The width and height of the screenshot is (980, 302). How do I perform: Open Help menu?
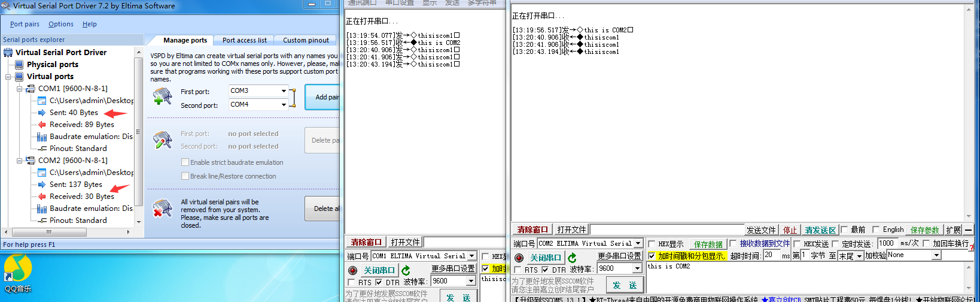pyautogui.click(x=90, y=24)
